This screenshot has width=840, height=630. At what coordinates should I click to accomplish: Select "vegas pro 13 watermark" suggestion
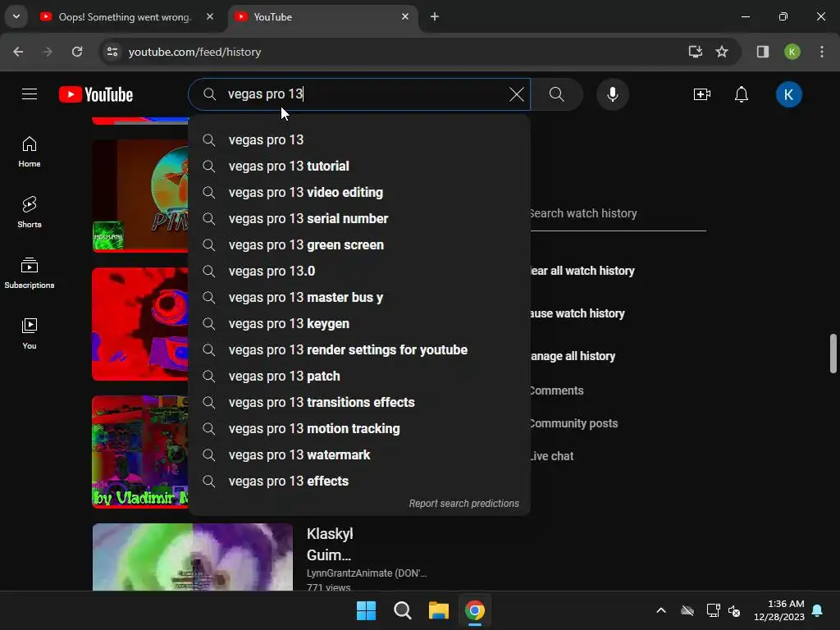pos(359,454)
